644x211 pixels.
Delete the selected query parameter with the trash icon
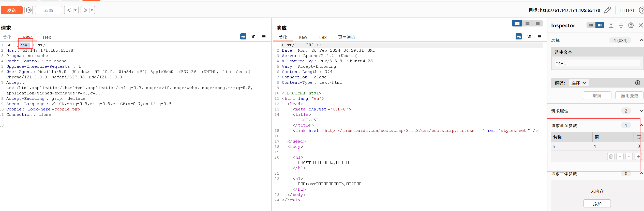tap(611, 157)
